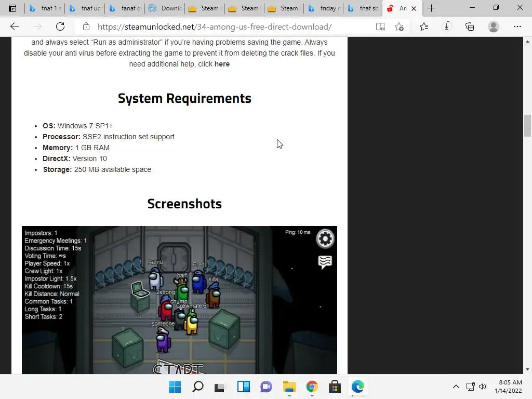Image resolution: width=532 pixels, height=399 pixels.
Task: Show hidden system tray icons
Action: (456, 387)
